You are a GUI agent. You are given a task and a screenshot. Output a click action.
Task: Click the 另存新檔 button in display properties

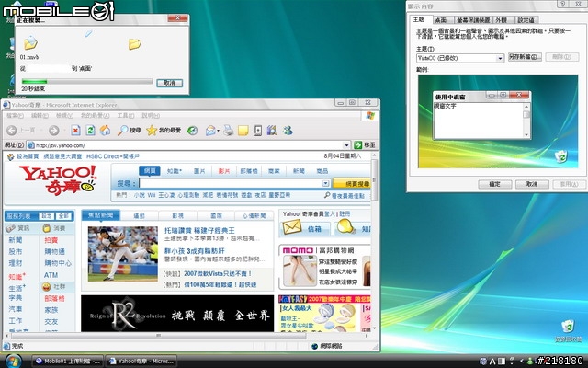(525, 57)
